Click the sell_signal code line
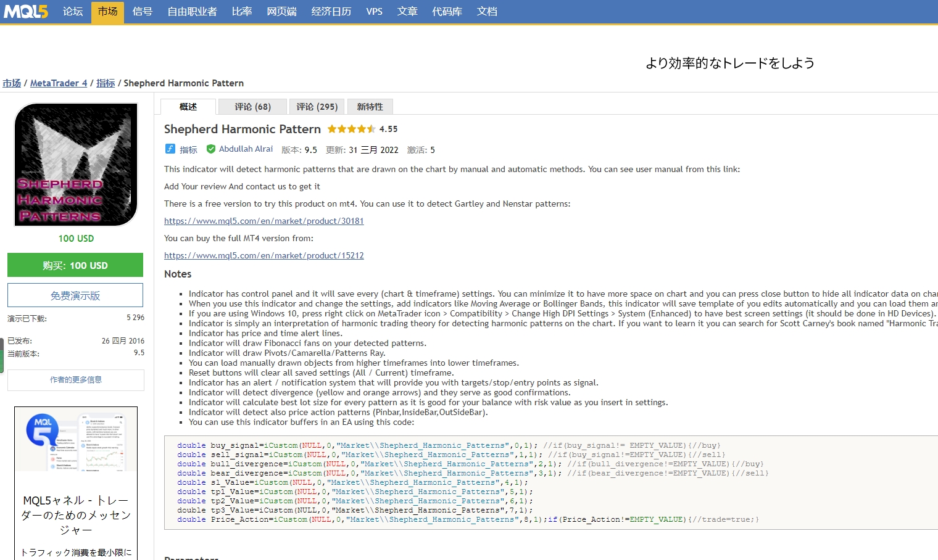 (x=451, y=455)
